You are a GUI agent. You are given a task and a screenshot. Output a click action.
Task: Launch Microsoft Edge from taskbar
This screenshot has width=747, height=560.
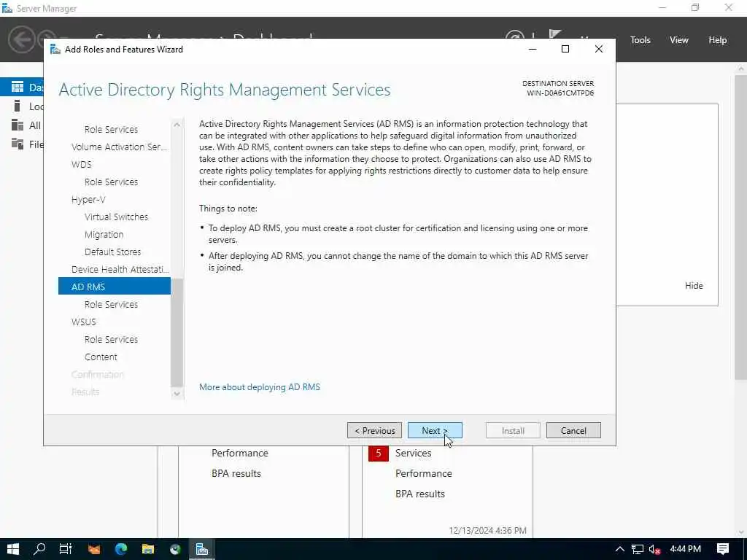click(x=121, y=549)
